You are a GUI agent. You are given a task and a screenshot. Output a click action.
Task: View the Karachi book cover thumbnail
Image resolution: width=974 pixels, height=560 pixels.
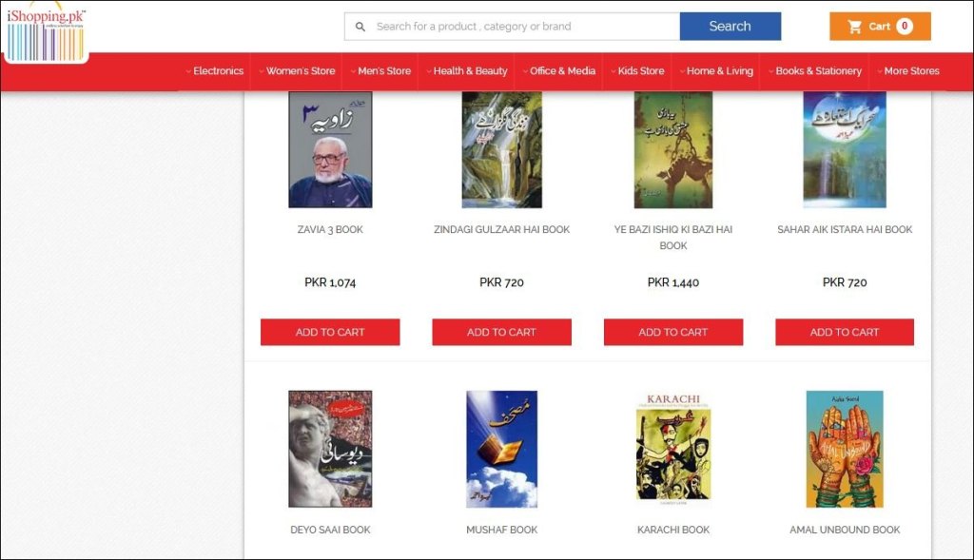click(673, 446)
